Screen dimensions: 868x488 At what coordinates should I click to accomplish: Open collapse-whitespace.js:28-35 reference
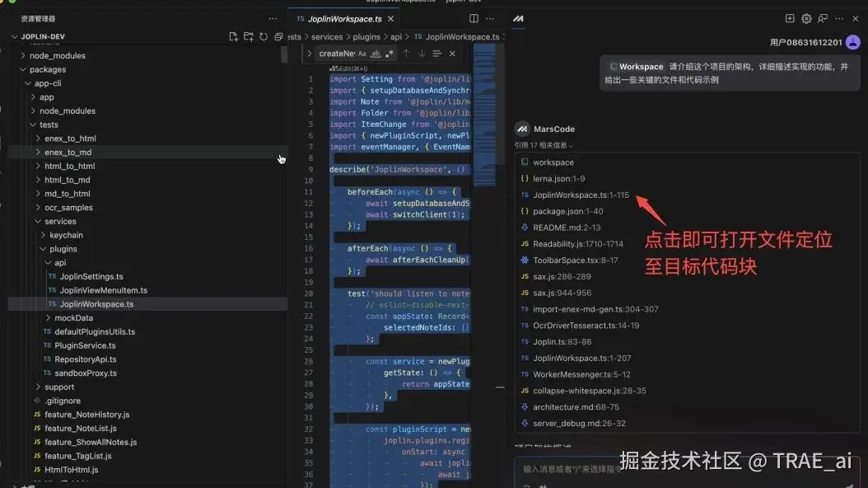[x=590, y=391]
